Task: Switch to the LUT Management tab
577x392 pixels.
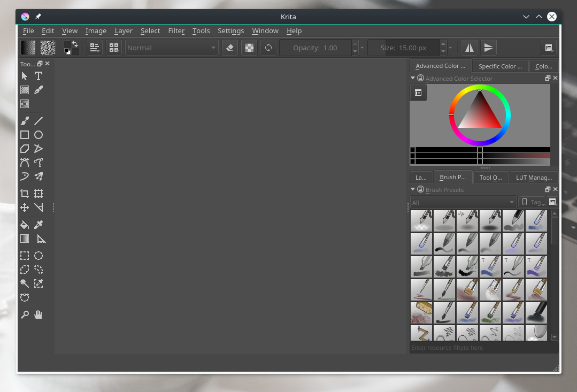Action: coord(534,178)
